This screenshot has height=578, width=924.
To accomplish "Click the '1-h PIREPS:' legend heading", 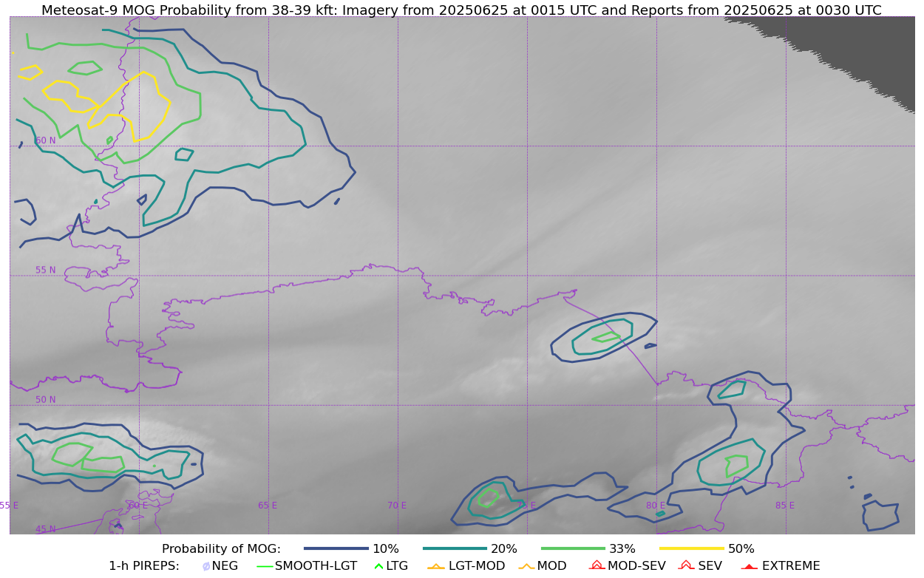I will (x=144, y=566).
